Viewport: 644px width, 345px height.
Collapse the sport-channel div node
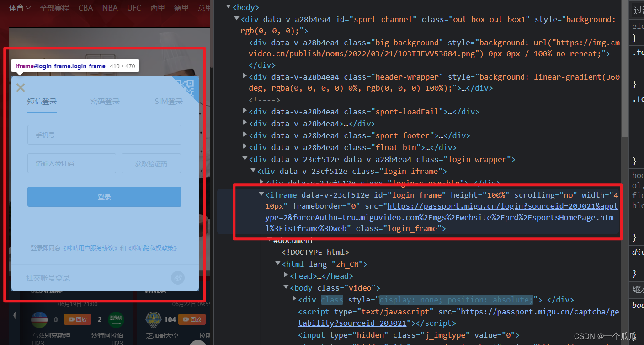pyautogui.click(x=236, y=19)
